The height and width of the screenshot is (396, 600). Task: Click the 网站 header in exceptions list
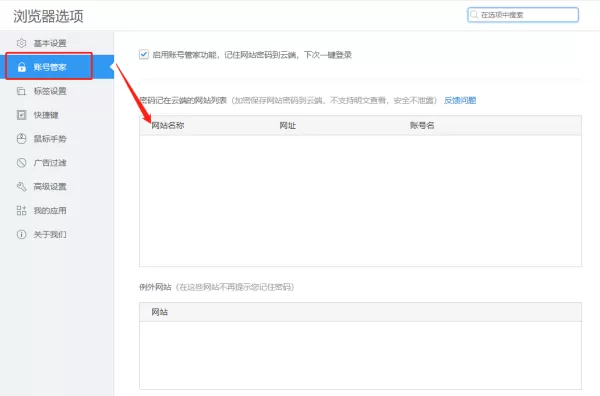[160, 312]
